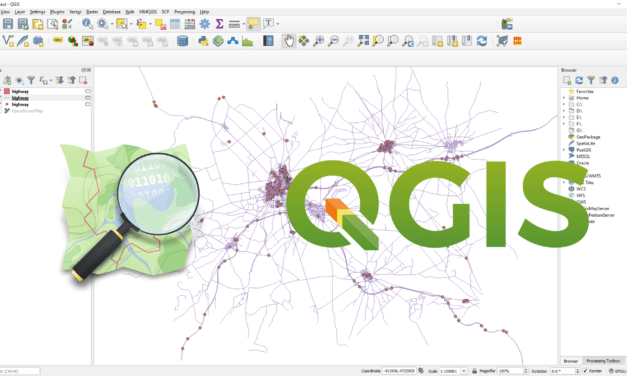The width and height of the screenshot is (627, 376).
Task: Select the Zoom In tool
Action: coord(318,41)
